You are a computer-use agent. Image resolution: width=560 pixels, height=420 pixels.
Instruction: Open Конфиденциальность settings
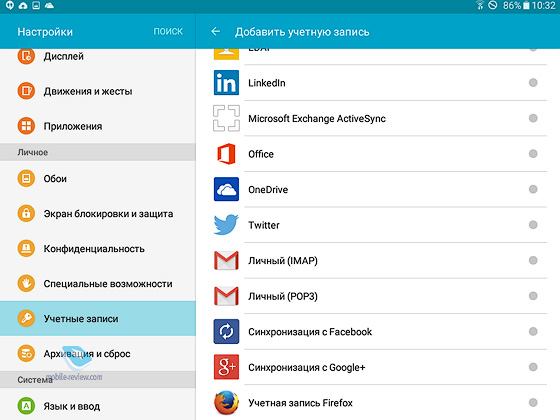pos(98,248)
